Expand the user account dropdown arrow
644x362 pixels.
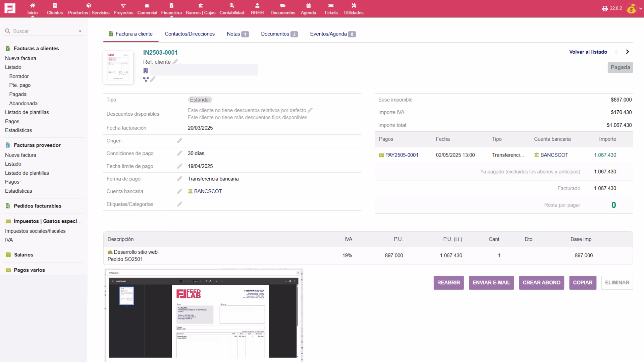[x=639, y=9]
